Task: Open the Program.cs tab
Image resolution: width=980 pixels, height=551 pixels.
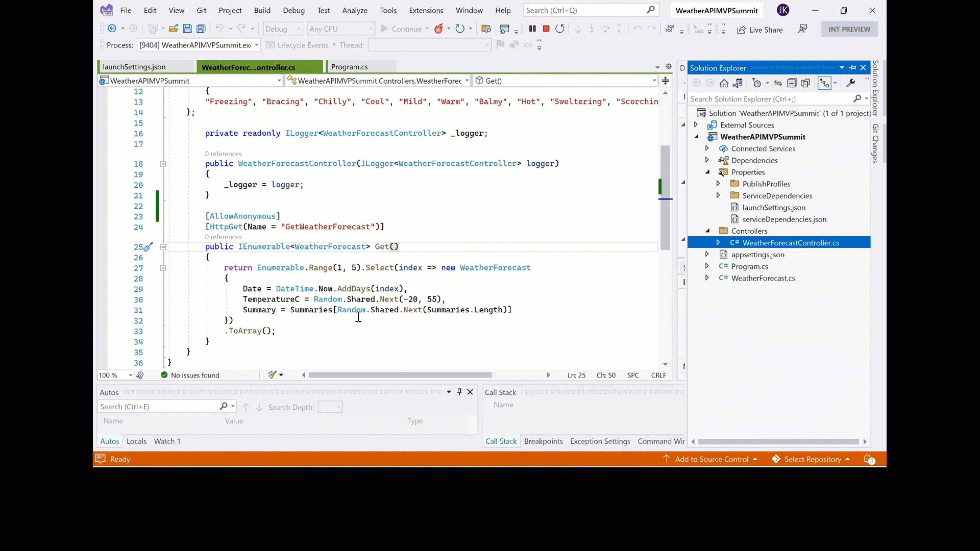Action: (349, 67)
